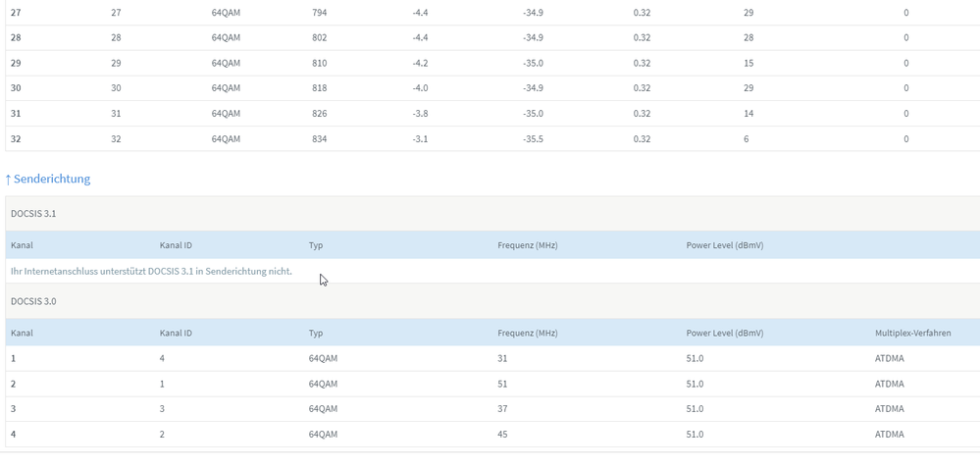This screenshot has width=980, height=467.
Task: Click the -34.9 value in row 30
Action: [x=533, y=88]
